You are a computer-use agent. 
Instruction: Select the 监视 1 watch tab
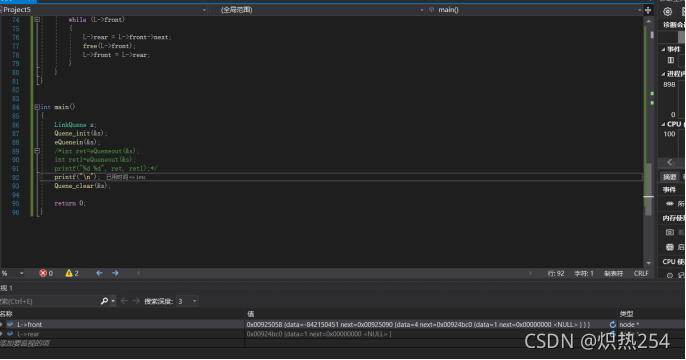click(x=7, y=288)
